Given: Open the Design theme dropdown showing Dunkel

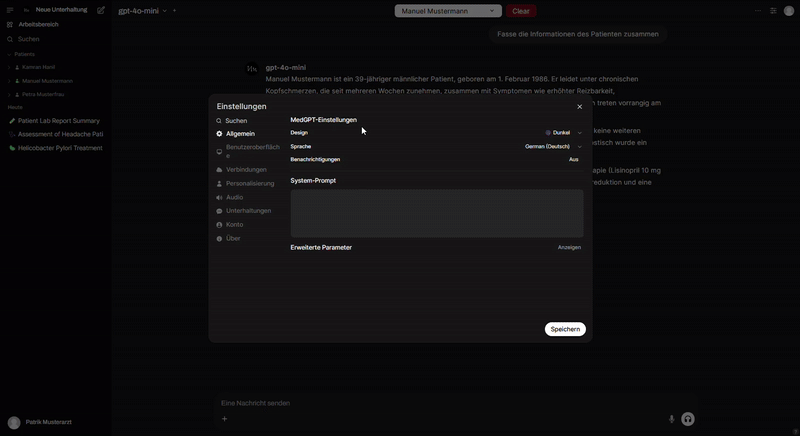Looking at the screenshot, I should coord(563,133).
